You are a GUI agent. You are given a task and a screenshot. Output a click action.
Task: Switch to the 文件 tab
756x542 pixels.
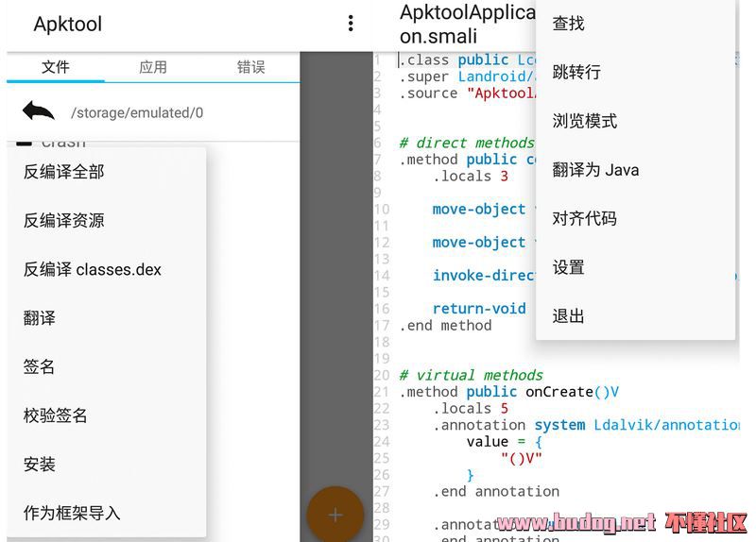[56, 67]
